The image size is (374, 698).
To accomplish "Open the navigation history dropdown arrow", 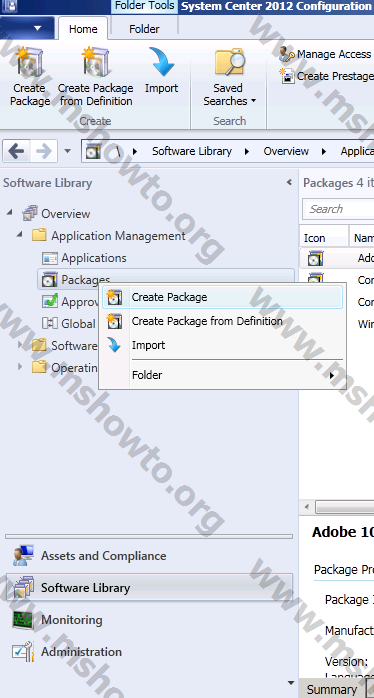I will coord(68,151).
